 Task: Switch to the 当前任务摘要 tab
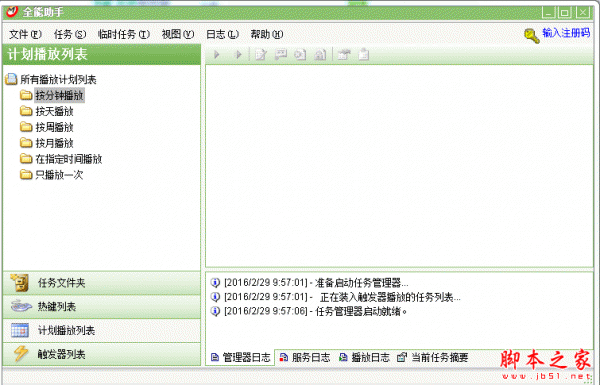[433, 358]
